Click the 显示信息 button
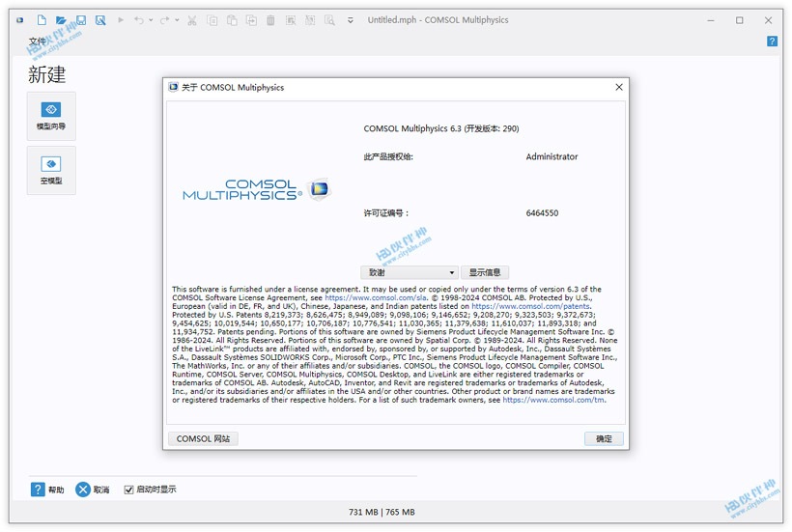Viewport: 792px width, 532px height. pyautogui.click(x=485, y=272)
